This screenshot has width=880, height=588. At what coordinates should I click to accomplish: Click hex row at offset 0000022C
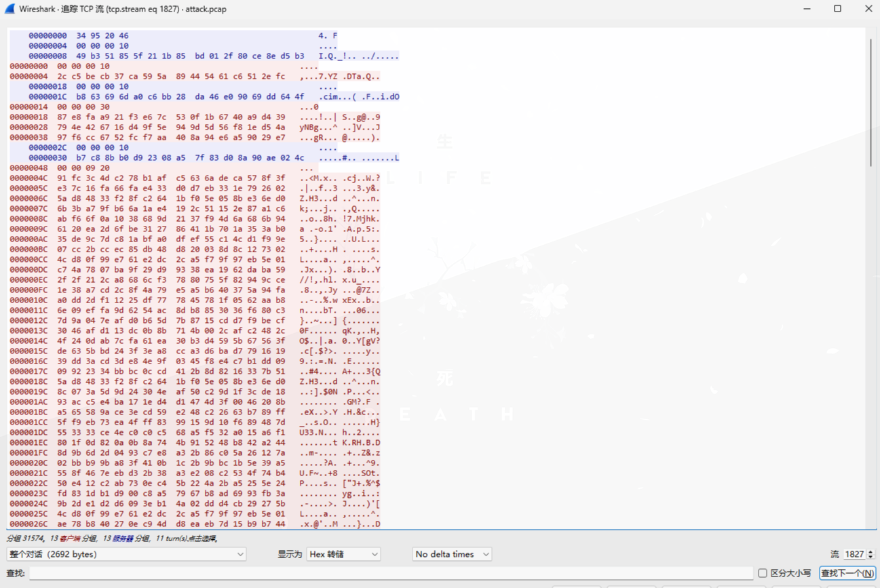[x=156, y=483]
